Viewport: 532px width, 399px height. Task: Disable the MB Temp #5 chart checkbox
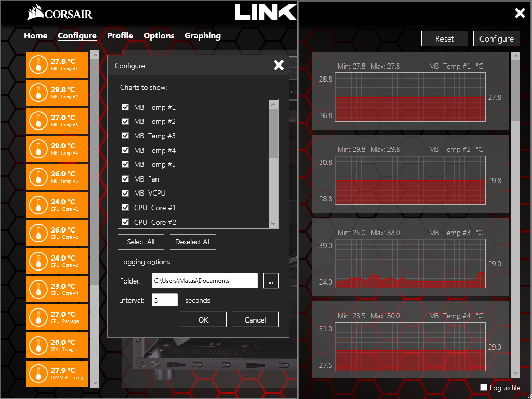click(125, 164)
